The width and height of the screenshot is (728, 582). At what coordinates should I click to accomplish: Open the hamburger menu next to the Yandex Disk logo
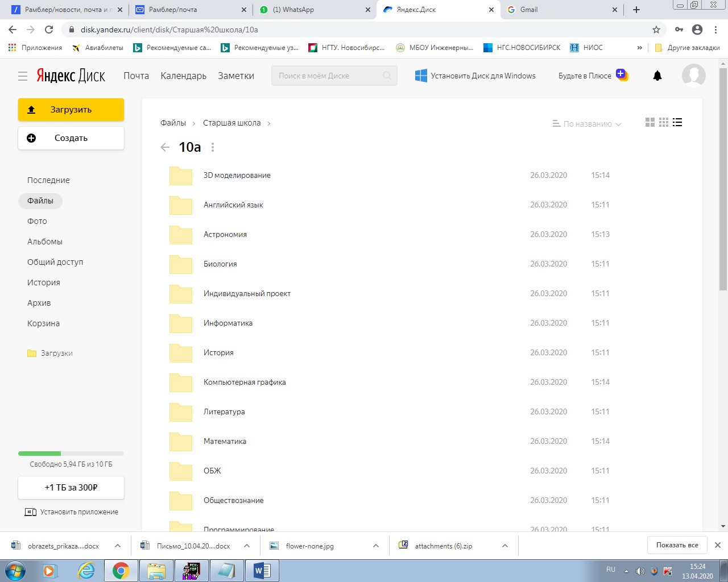23,76
